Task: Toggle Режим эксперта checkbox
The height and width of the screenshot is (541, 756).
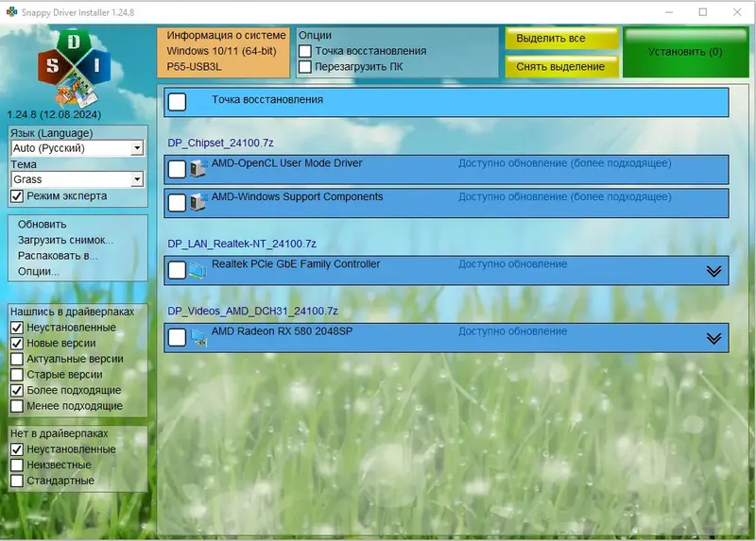Action: [x=17, y=196]
